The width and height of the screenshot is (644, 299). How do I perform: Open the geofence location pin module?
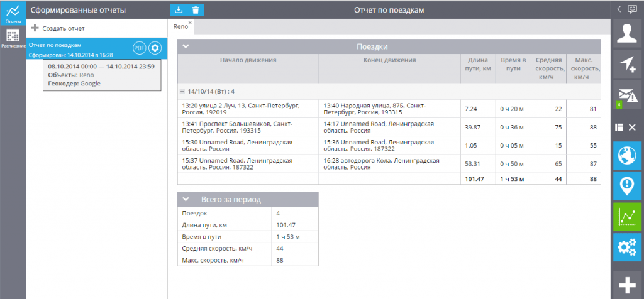point(627,186)
